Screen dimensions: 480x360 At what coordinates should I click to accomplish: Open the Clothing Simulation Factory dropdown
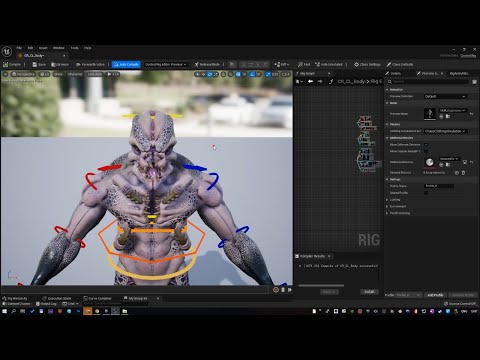[445, 131]
